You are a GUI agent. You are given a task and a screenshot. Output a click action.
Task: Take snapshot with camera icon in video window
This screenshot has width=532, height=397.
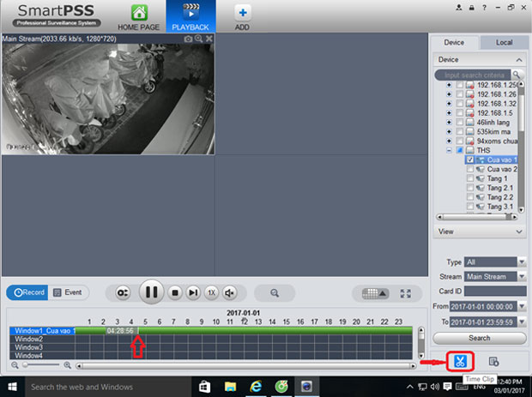pos(188,39)
